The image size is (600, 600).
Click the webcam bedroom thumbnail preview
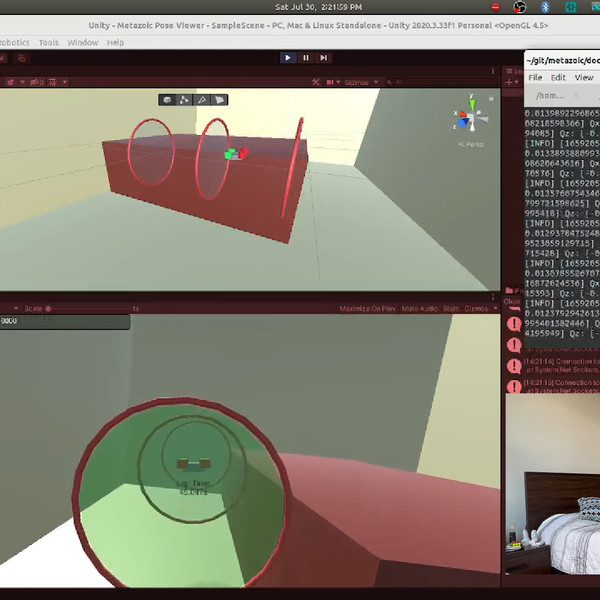click(x=553, y=484)
